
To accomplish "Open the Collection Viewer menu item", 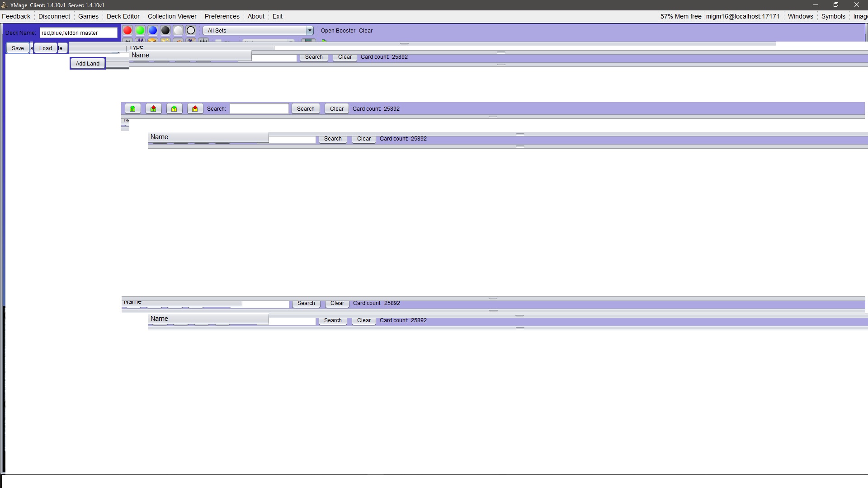I will click(x=172, y=16).
